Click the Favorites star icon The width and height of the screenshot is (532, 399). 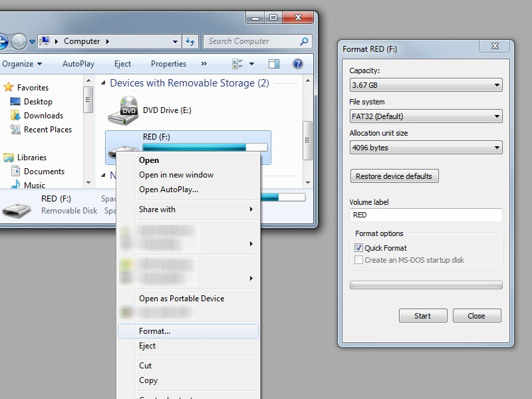click(9, 87)
